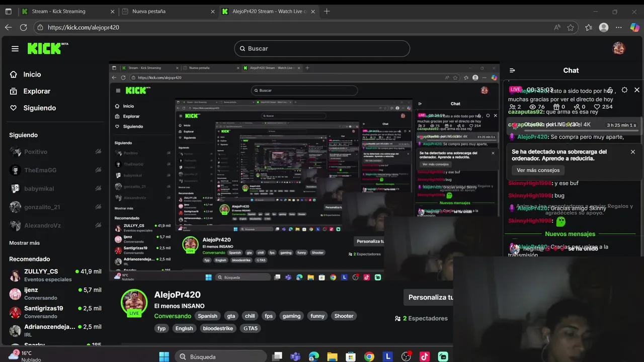
Task: Open the browser profile icon
Action: point(604,28)
